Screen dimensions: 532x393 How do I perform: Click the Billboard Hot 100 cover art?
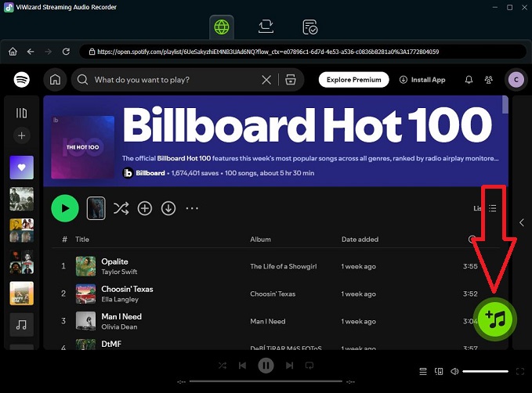pyautogui.click(x=82, y=147)
